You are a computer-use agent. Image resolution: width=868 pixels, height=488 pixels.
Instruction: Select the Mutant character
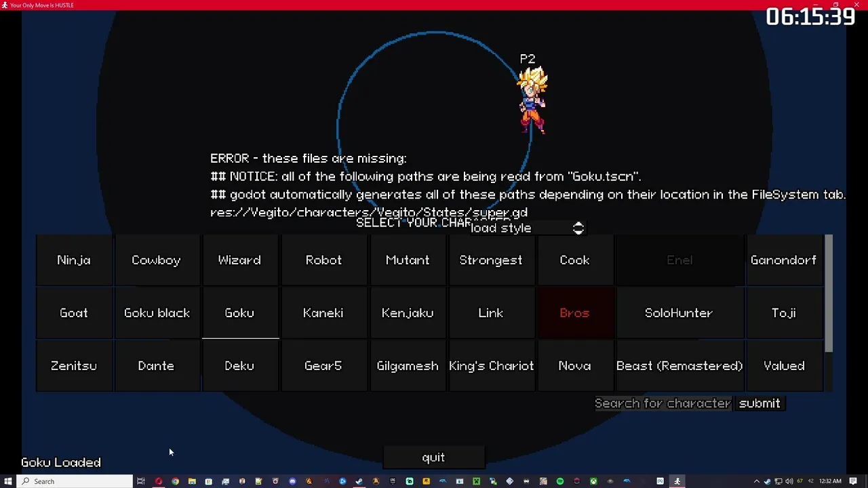[408, 260]
